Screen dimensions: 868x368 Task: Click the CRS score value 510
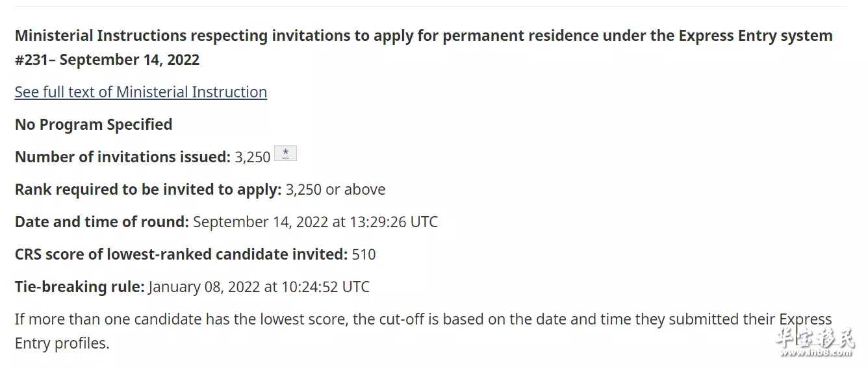tap(364, 254)
